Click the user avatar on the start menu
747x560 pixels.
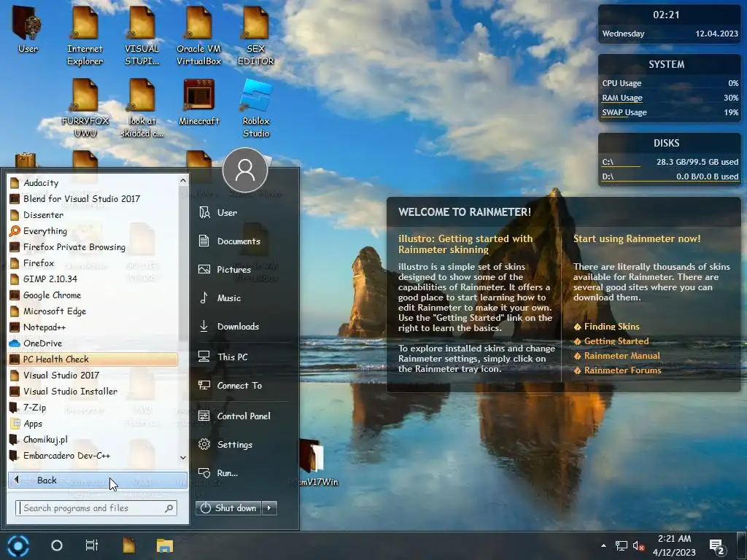click(x=245, y=170)
